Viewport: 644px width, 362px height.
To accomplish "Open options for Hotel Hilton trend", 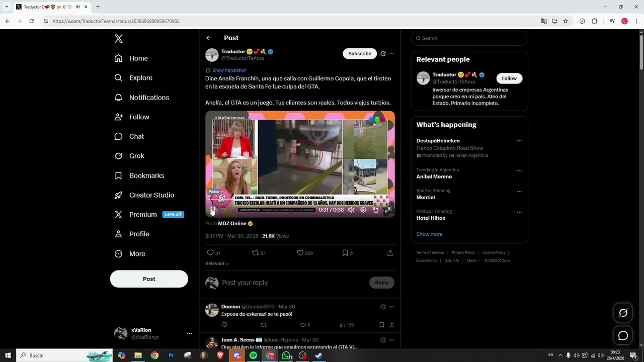I will [x=519, y=212].
